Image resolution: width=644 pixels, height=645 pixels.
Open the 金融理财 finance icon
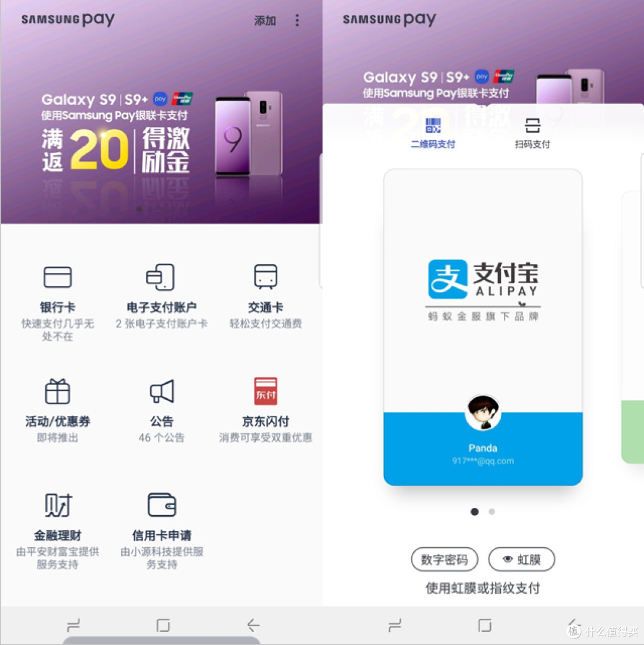[x=58, y=505]
